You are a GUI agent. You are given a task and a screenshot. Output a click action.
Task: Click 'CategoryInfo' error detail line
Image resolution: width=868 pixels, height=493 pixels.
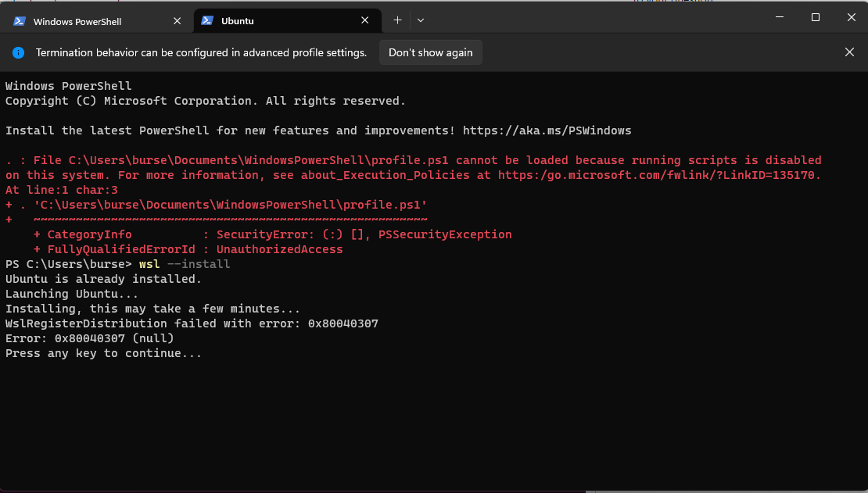tap(272, 234)
